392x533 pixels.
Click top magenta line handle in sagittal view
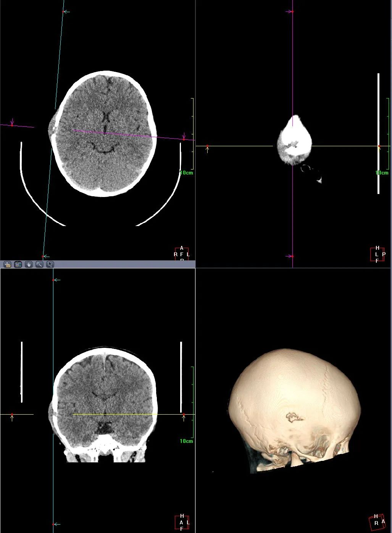(x=292, y=12)
